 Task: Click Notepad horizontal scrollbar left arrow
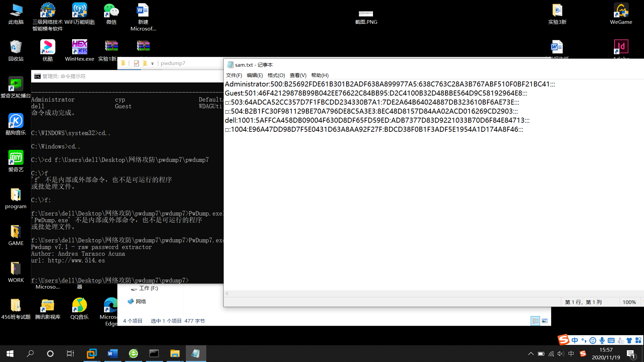click(x=227, y=294)
